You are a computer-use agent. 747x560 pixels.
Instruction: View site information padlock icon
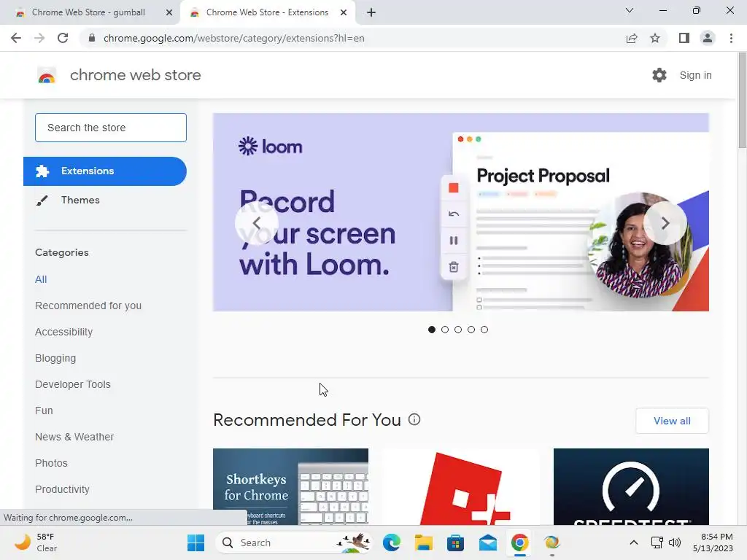pos(92,38)
